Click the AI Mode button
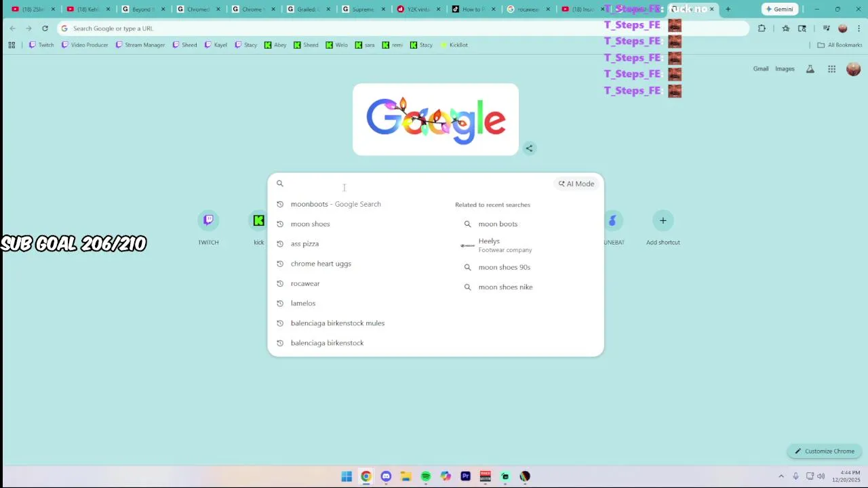 [576, 184]
